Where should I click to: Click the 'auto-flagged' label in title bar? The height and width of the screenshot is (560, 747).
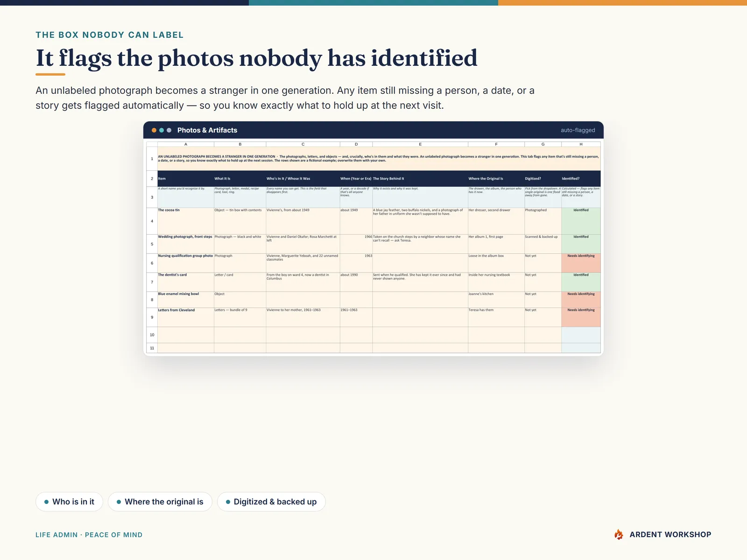[578, 130]
